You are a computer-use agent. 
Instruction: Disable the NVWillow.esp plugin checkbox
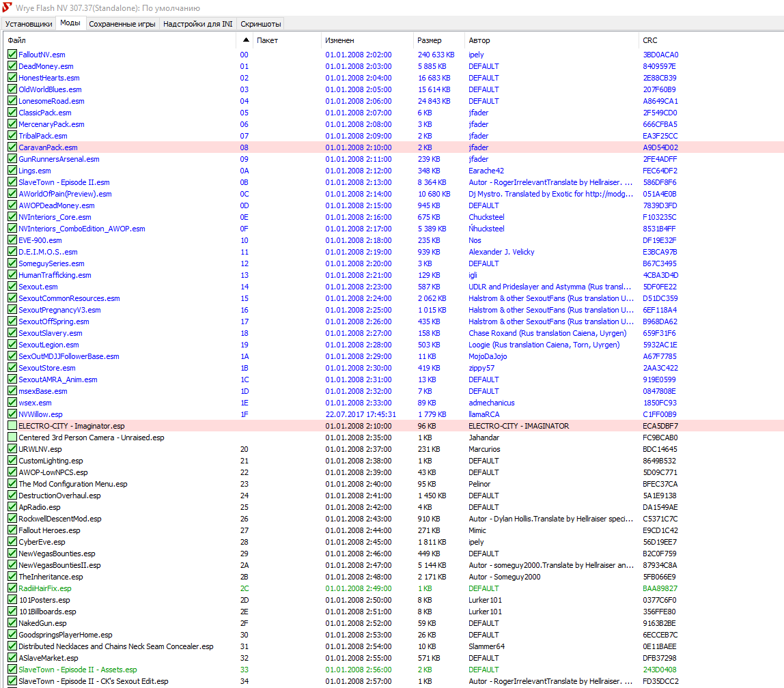pyautogui.click(x=12, y=414)
